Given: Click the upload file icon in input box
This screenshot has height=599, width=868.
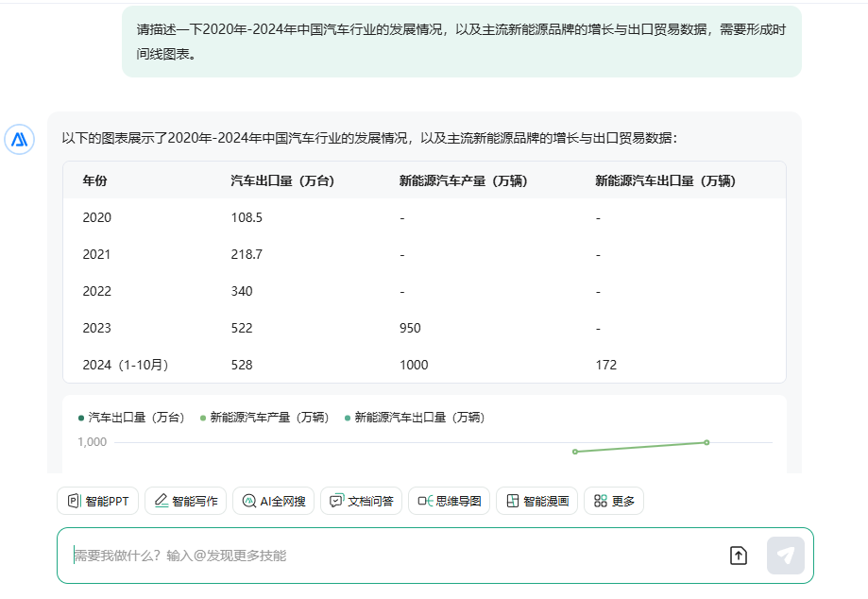Looking at the screenshot, I should tap(739, 556).
